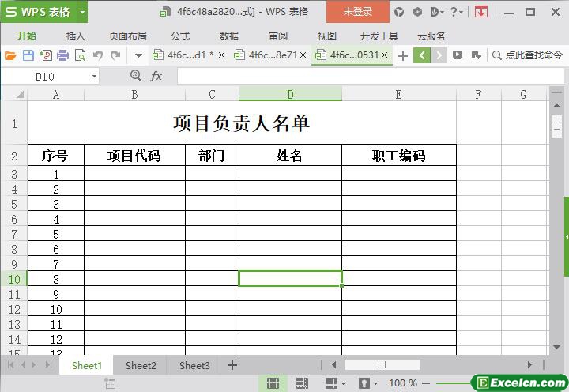The height and width of the screenshot is (392, 569).
Task: Click the 点此查找命令 search box
Action: coord(528,55)
